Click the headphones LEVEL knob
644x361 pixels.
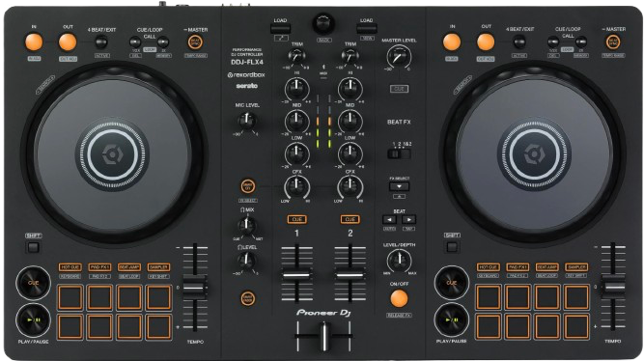[x=246, y=260]
